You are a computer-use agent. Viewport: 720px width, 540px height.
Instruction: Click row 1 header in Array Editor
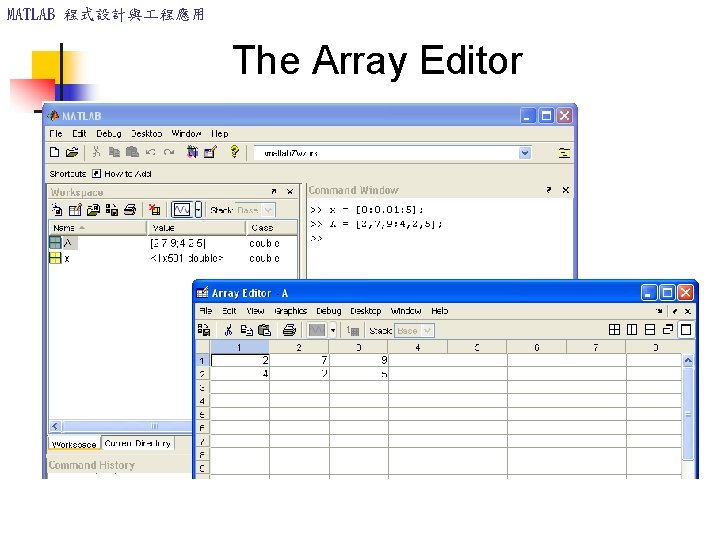(203, 360)
